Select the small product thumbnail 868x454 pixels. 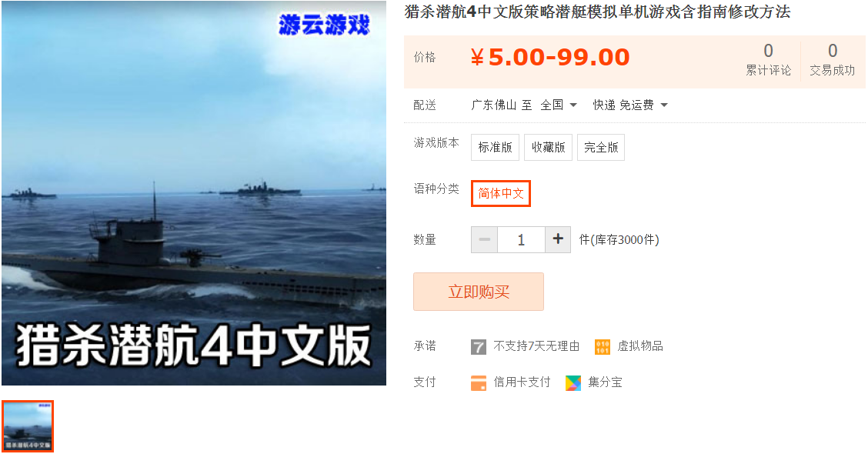tap(28, 426)
